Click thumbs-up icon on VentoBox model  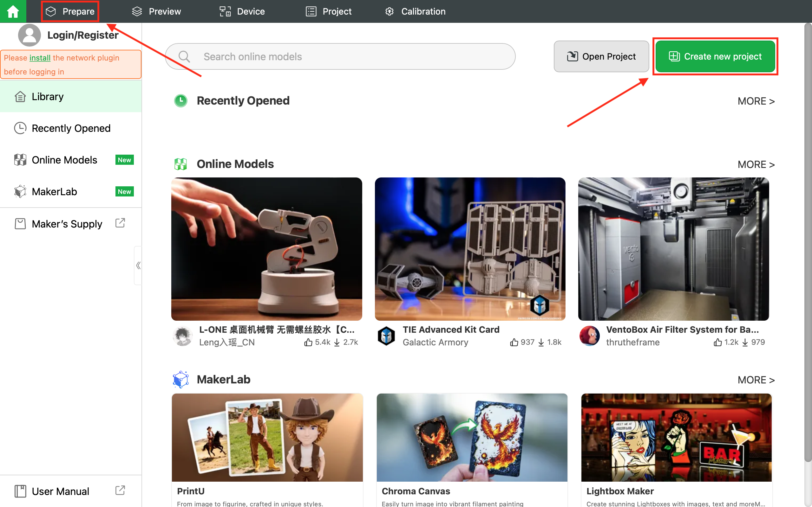(x=717, y=342)
